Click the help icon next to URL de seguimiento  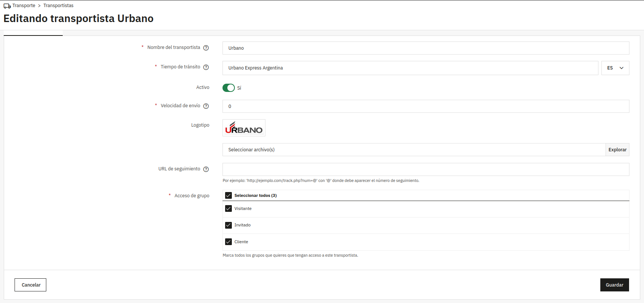pyautogui.click(x=206, y=169)
